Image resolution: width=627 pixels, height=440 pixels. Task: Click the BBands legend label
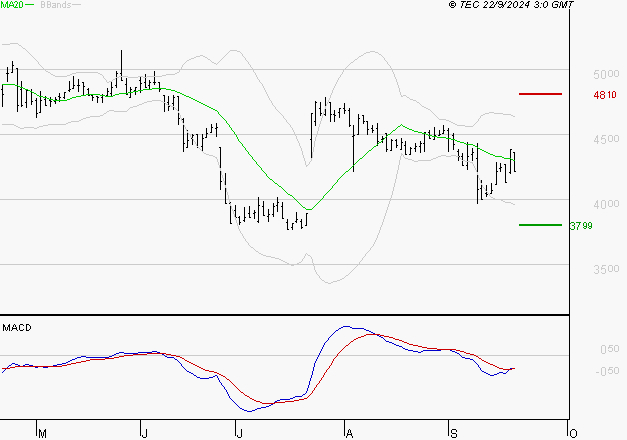[x=56, y=5]
